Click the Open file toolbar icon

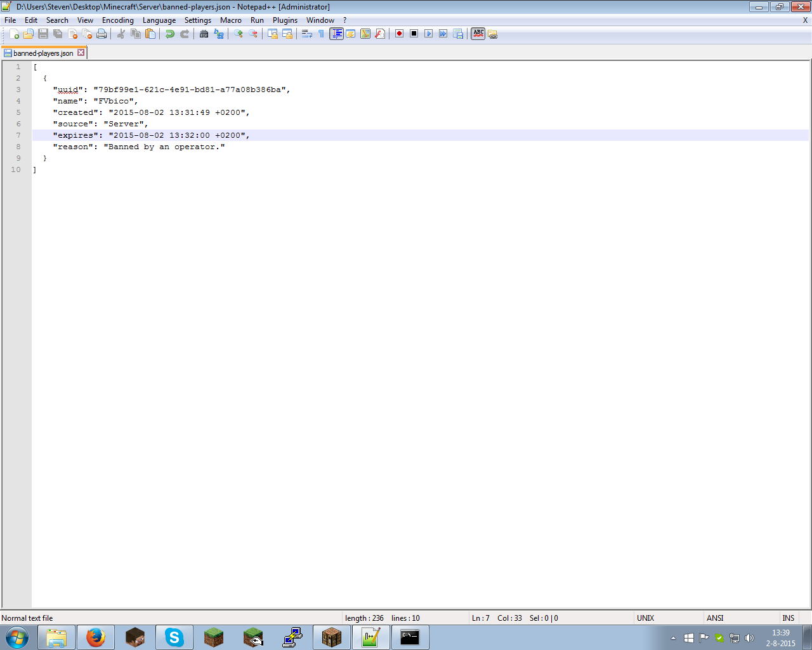29,34
